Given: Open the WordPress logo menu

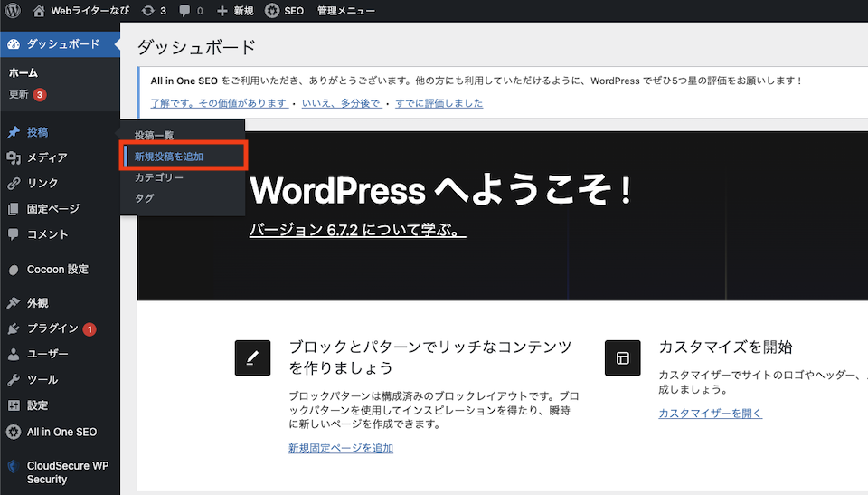Looking at the screenshot, I should 13,11.
